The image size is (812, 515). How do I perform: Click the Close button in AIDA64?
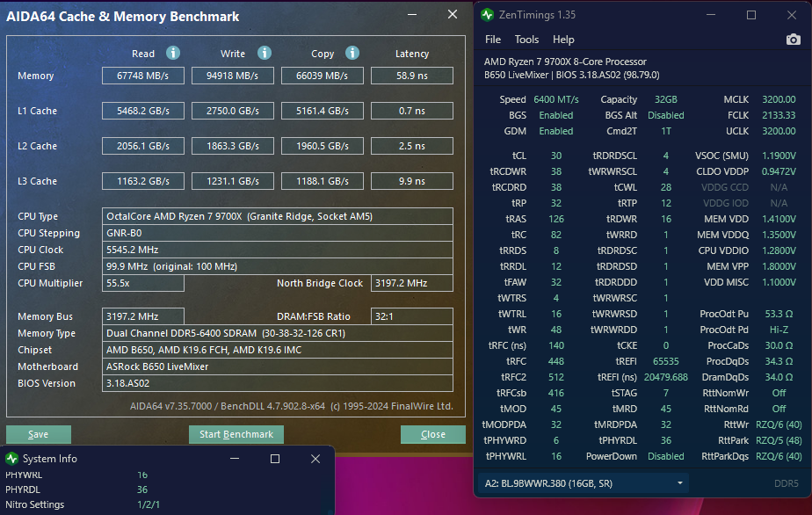click(x=433, y=434)
